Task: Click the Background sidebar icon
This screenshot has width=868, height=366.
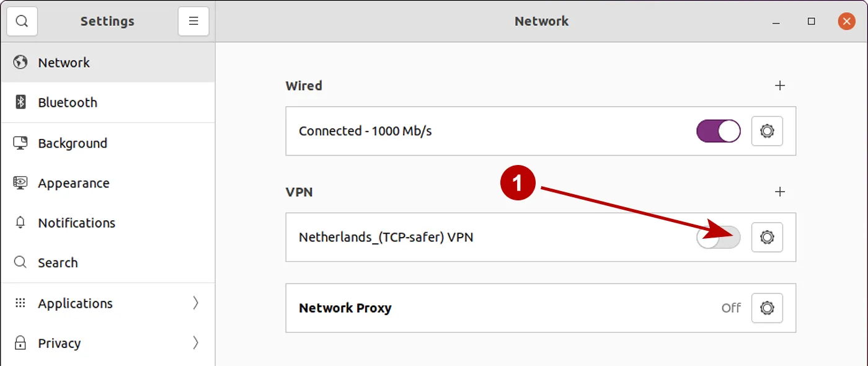Action: (x=20, y=142)
